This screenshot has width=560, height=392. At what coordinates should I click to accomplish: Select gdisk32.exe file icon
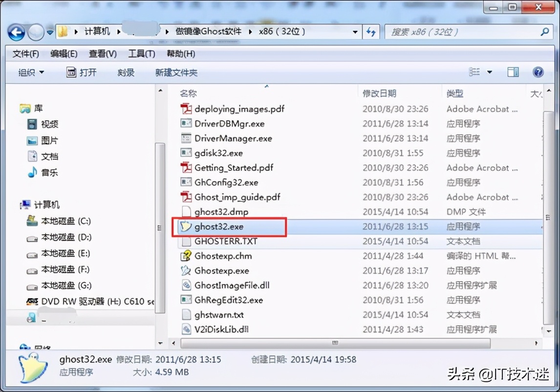pos(186,153)
